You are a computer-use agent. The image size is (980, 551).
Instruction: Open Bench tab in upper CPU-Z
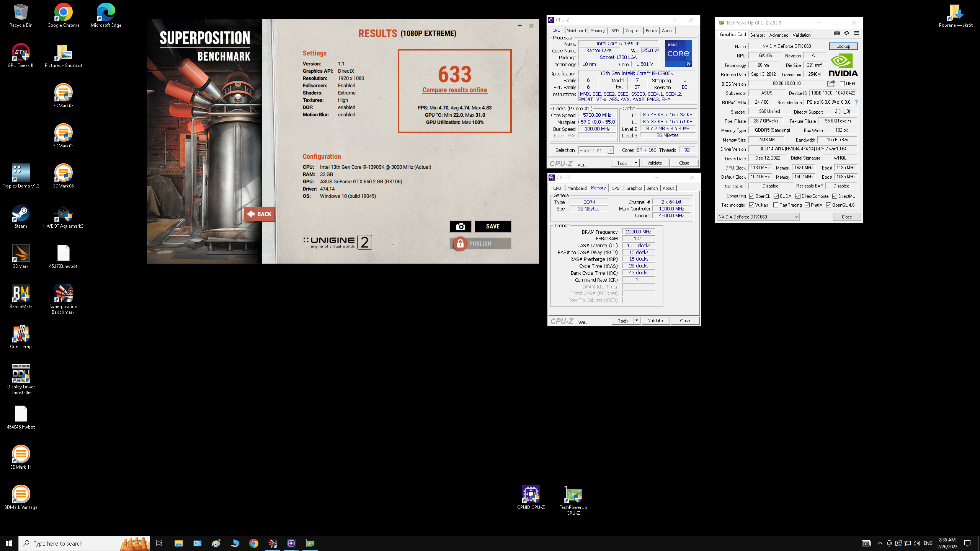click(651, 31)
